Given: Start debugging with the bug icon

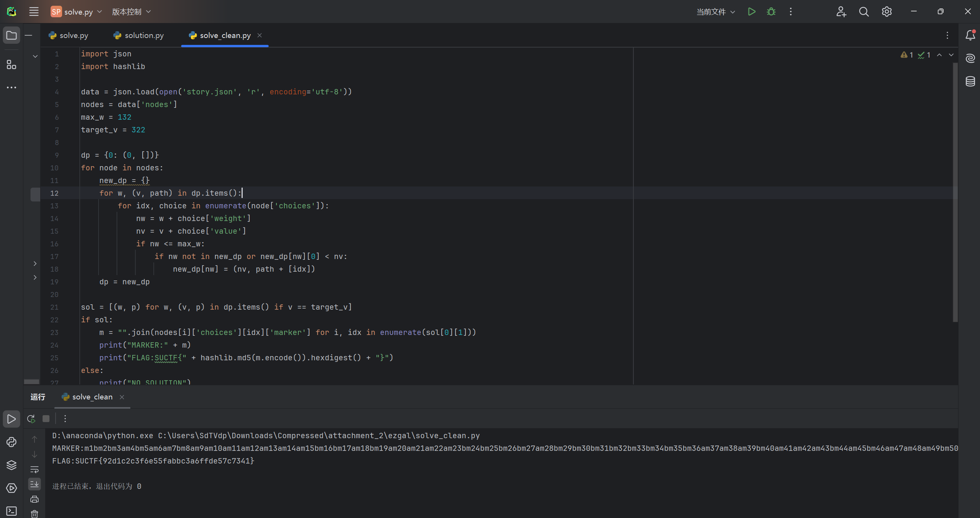Looking at the screenshot, I should tap(771, 12).
